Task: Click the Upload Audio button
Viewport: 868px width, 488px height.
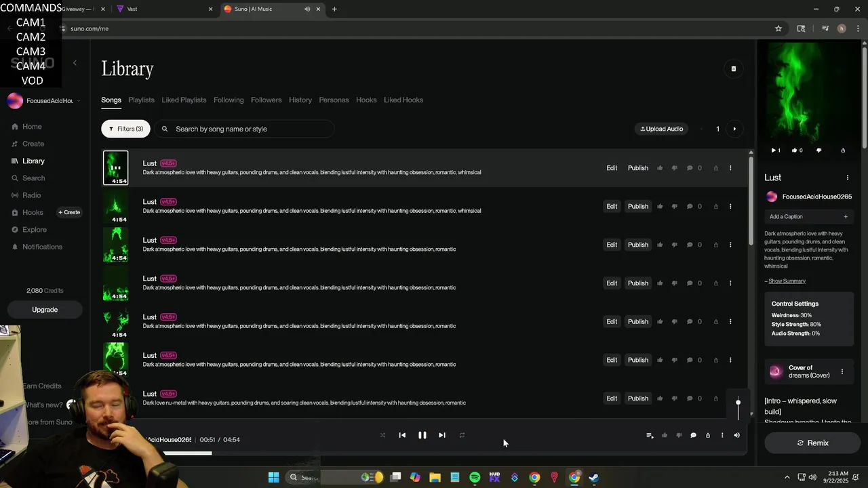Action: click(x=662, y=129)
